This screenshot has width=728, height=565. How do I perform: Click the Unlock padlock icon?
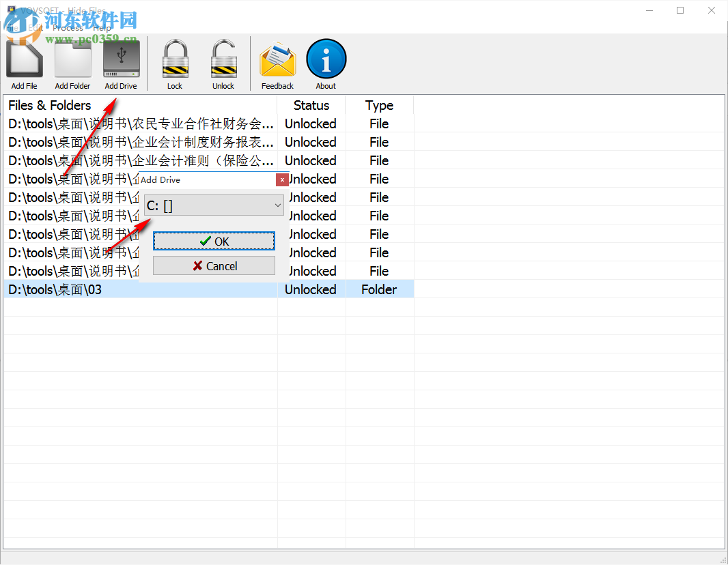click(x=223, y=59)
